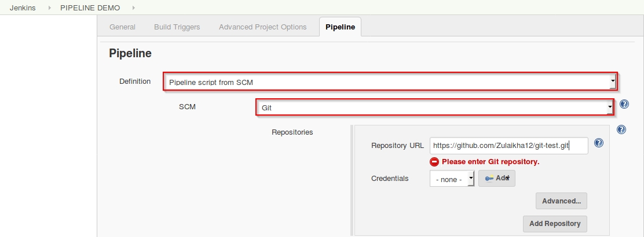This screenshot has width=644, height=237.
Task: Click the Add credentials button with key icon
Action: point(496,179)
